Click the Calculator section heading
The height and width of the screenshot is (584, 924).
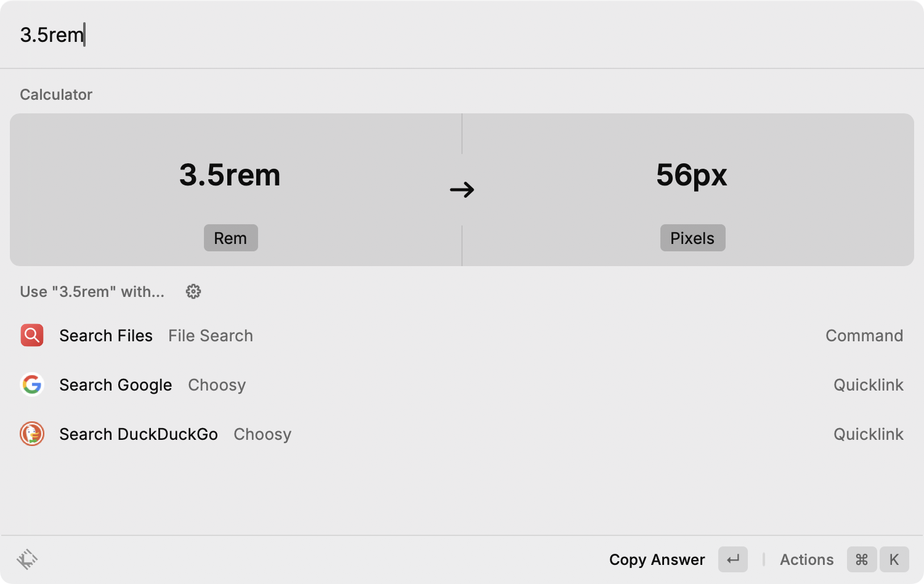point(56,94)
